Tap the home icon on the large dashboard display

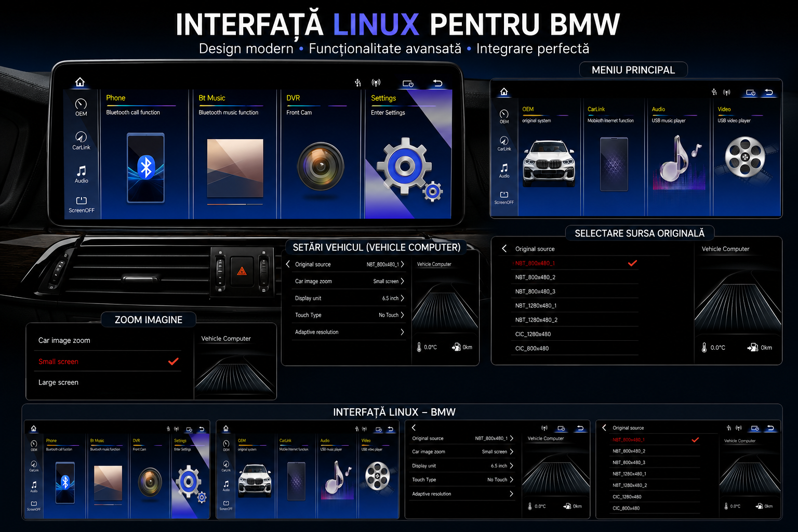(x=79, y=82)
